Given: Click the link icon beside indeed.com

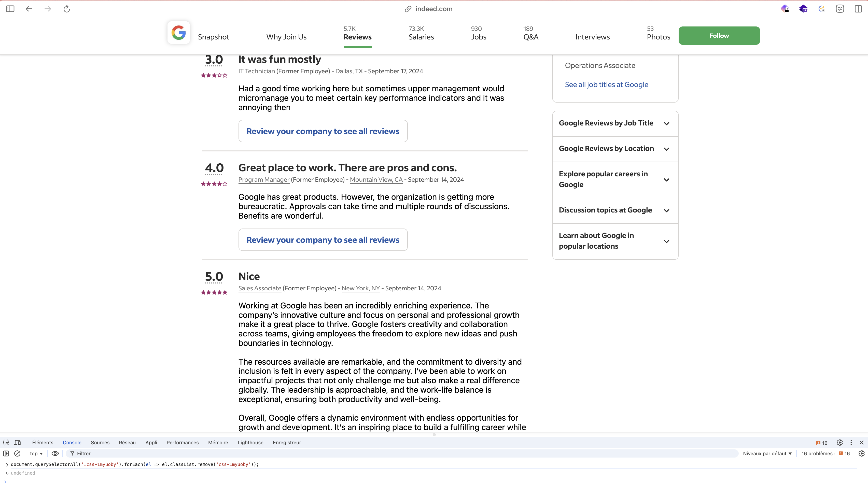Looking at the screenshot, I should point(408,9).
